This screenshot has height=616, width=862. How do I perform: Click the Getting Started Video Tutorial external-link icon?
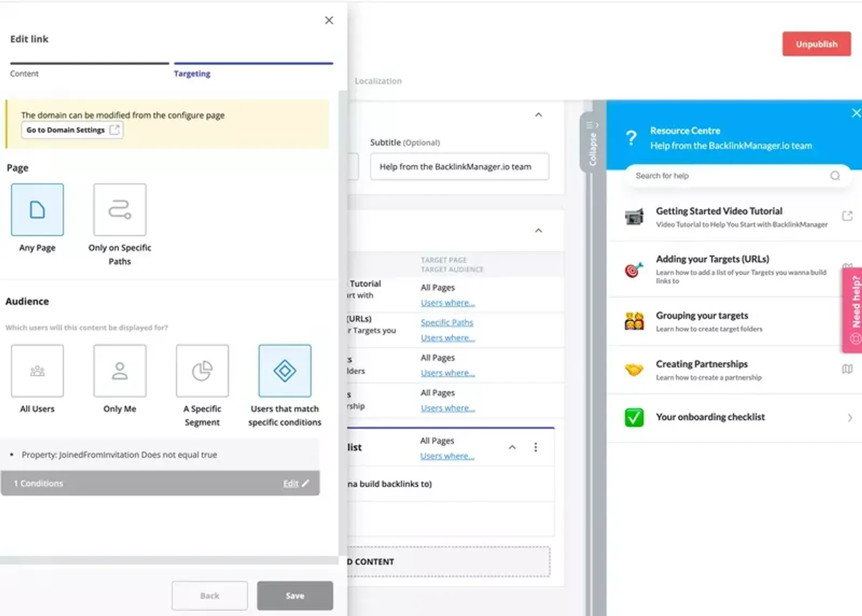pyautogui.click(x=847, y=214)
